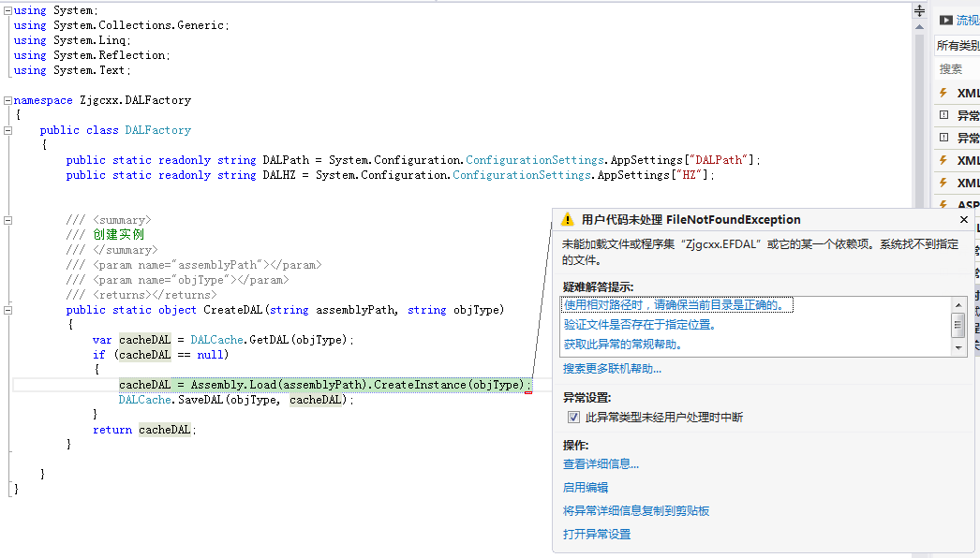The height and width of the screenshot is (558, 980).
Task: Collapse the DALFactory class block
Action: [x=8, y=130]
